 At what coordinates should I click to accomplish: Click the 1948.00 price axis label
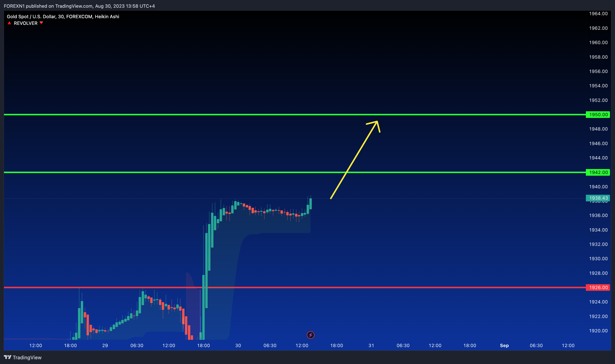pos(598,129)
